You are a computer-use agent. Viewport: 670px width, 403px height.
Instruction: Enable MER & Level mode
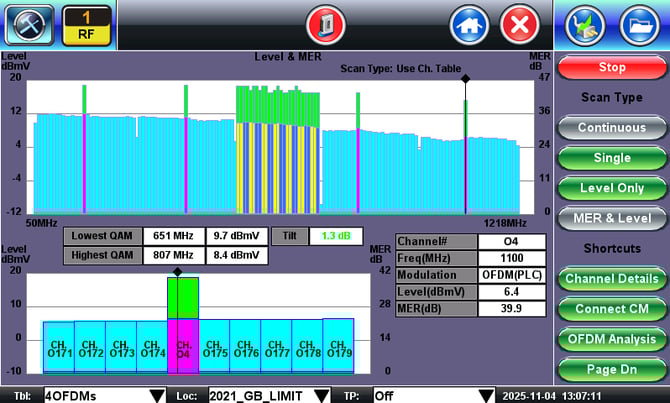[x=611, y=218]
